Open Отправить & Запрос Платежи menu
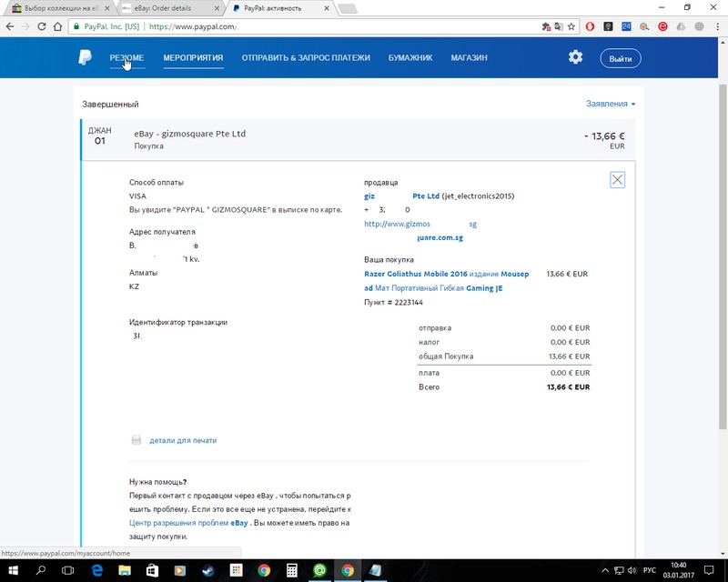Screen dimensions: 728x582 click(x=306, y=57)
